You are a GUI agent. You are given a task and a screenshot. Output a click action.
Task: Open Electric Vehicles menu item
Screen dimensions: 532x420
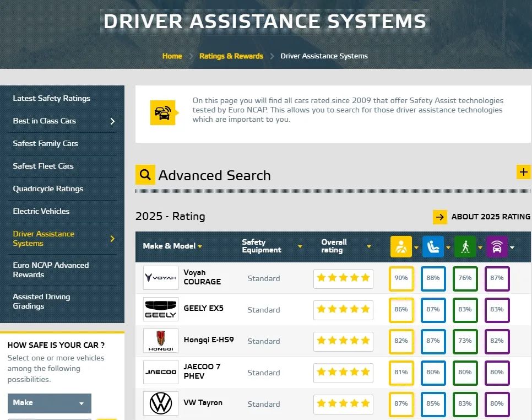tap(41, 211)
